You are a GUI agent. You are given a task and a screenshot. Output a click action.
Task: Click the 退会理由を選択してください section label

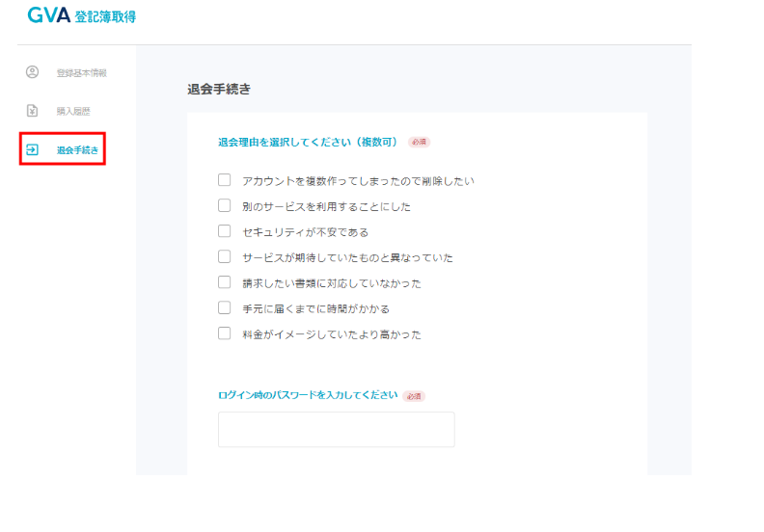[308, 142]
